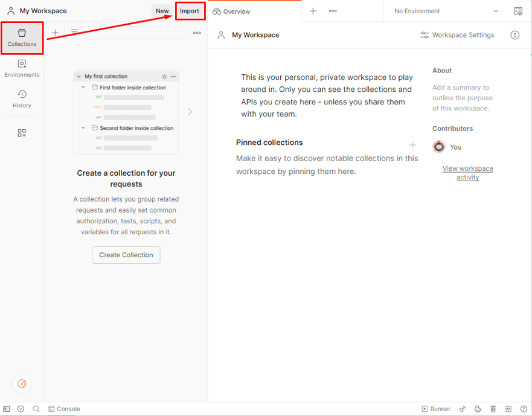Toggle the sidebar from status bar
Image resolution: width=532 pixels, height=416 pixels.
coord(7,409)
